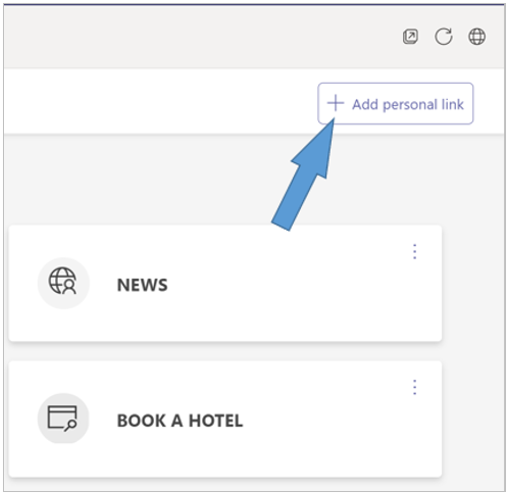Select the NEWS globe-with-person icon
This screenshot has width=509, height=496.
(63, 281)
